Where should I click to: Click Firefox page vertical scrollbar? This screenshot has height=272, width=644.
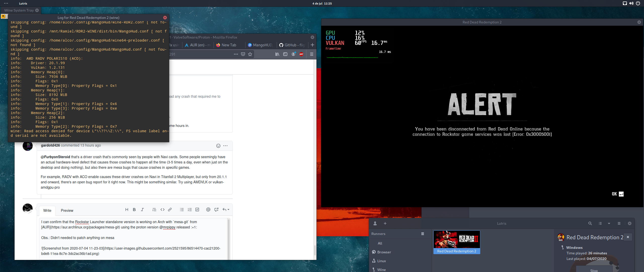point(315,251)
